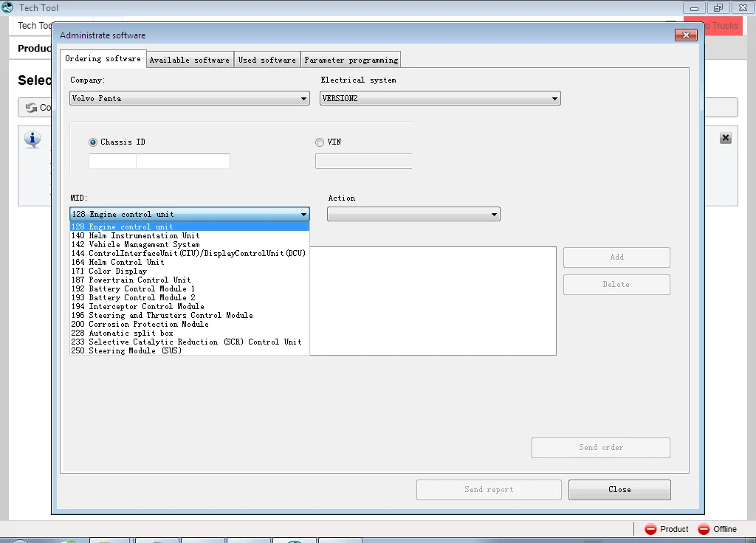Click the red Offline status icon
The width and height of the screenshot is (756, 543).
point(704,529)
